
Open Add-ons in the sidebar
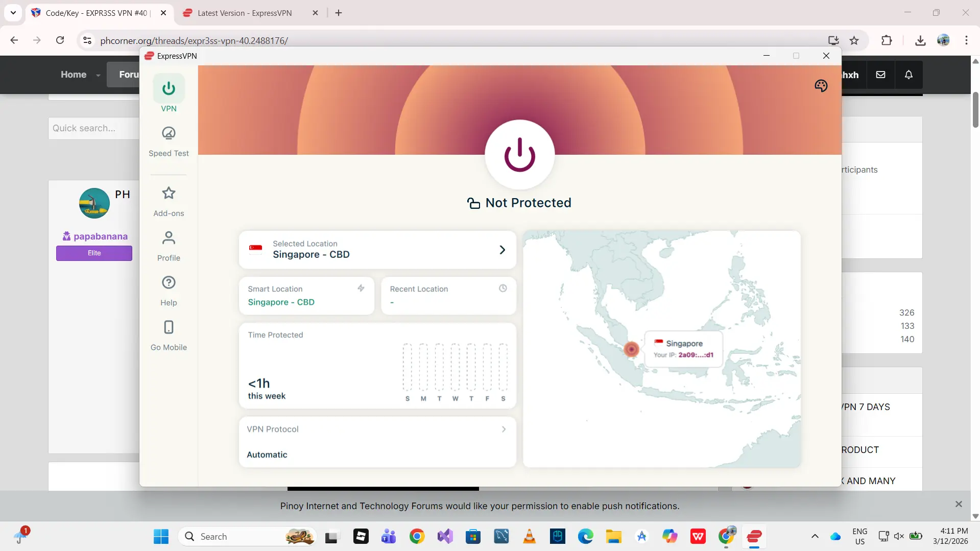click(x=169, y=202)
